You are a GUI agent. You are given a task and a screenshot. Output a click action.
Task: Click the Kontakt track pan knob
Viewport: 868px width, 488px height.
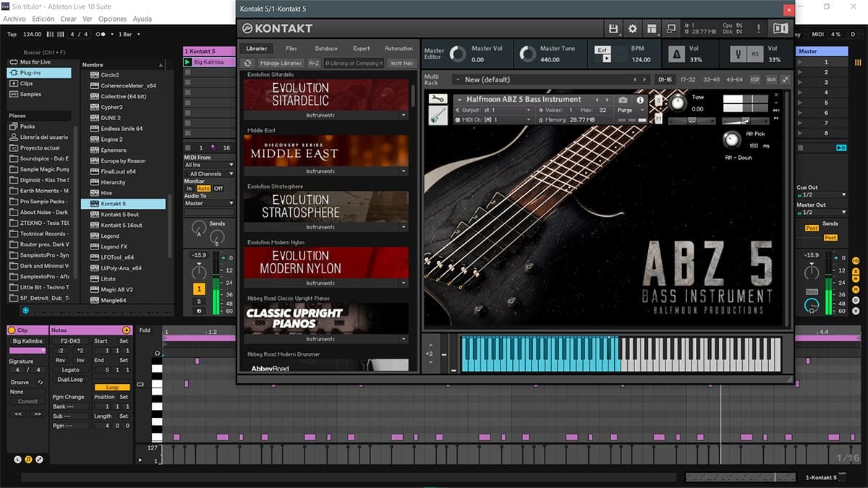(x=199, y=273)
